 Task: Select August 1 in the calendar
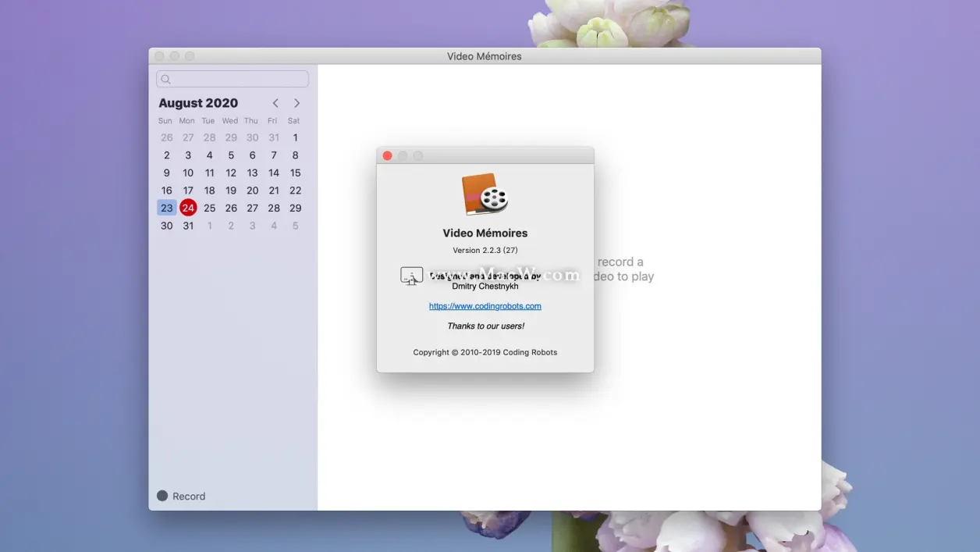click(295, 137)
